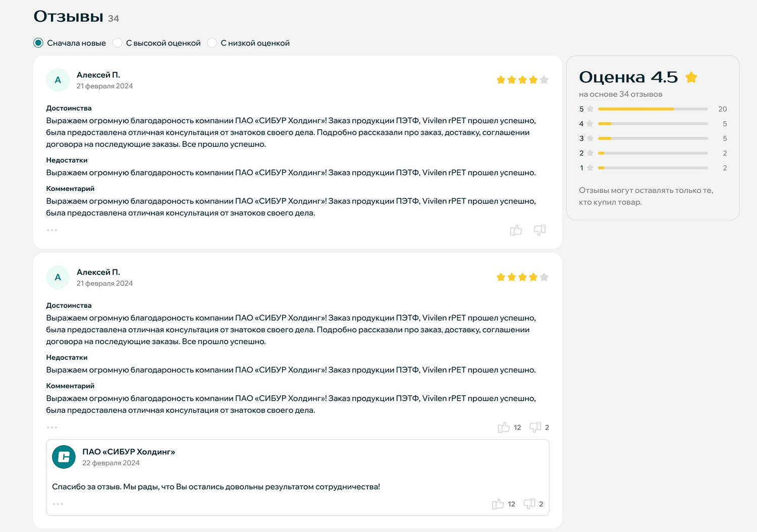Screen dimensions: 757x532
Task: Open three-dot menu under second customer review
Action: tap(52, 428)
